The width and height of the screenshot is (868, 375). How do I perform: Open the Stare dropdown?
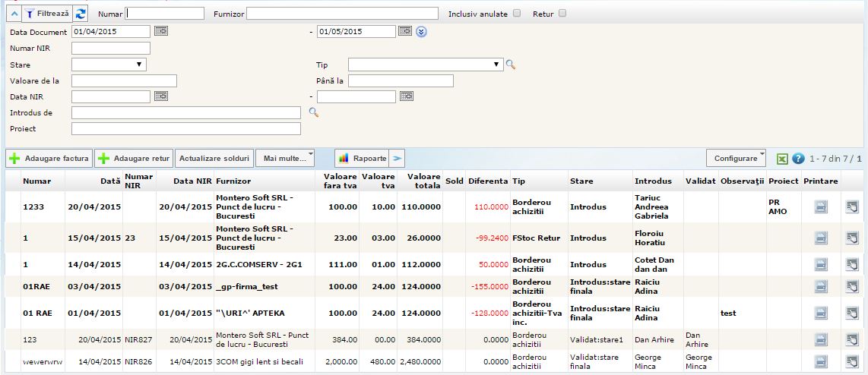tap(109, 65)
